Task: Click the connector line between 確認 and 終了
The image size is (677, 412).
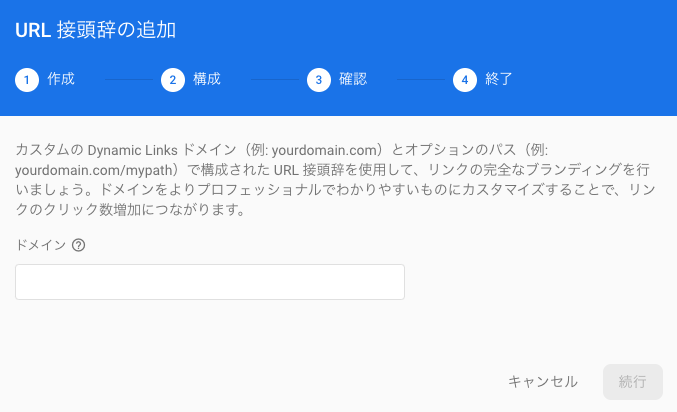Action: pos(421,79)
